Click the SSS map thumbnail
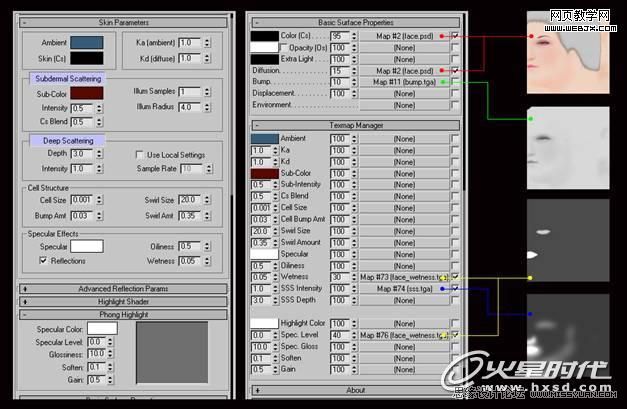 point(568,335)
